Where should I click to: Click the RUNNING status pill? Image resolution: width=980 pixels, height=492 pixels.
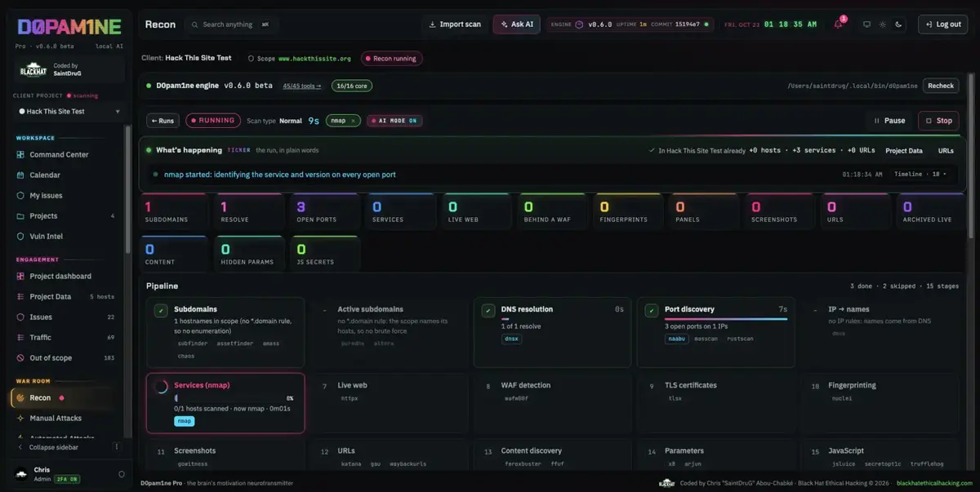pyautogui.click(x=213, y=121)
